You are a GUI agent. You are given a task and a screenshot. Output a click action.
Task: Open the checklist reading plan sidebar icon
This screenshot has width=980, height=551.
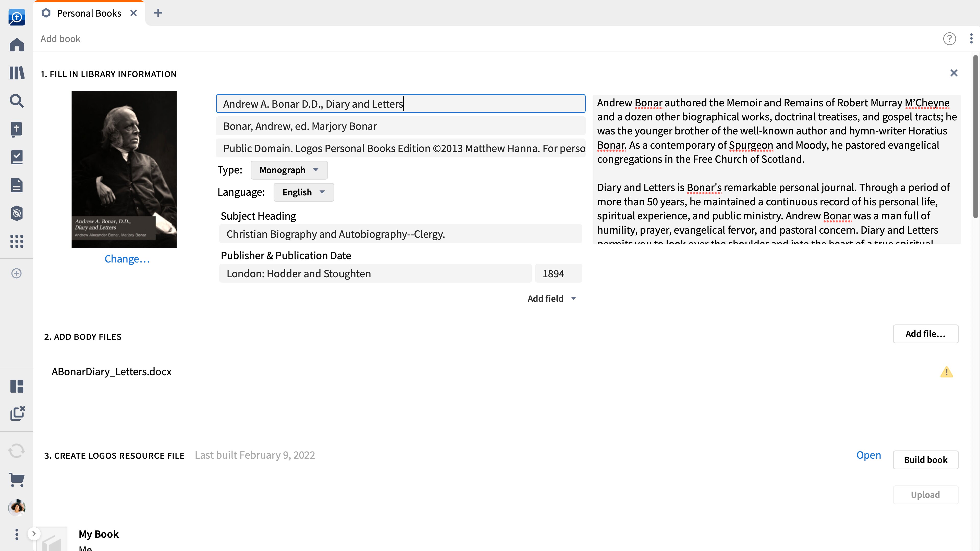[x=17, y=157]
